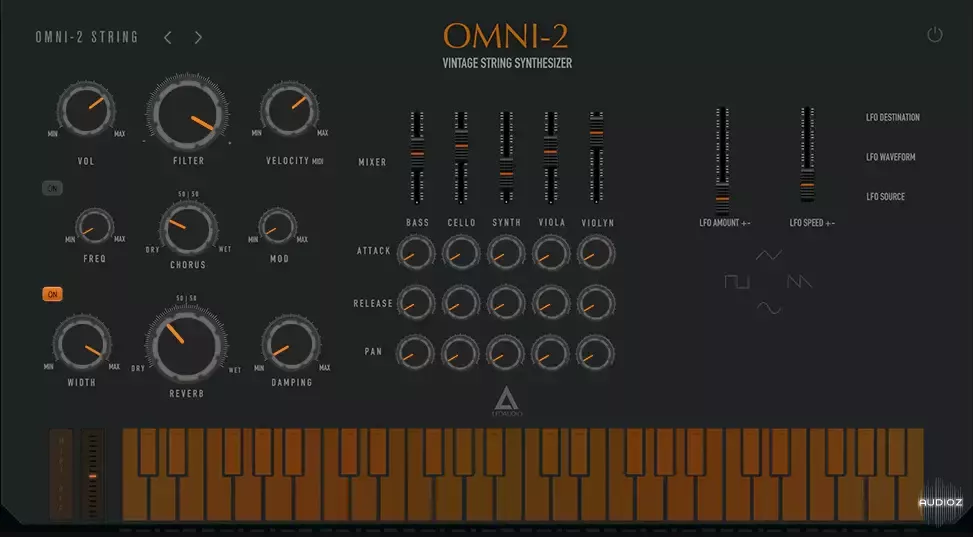Click the OMNI-2 title logo
The image size is (973, 537).
click(x=505, y=36)
